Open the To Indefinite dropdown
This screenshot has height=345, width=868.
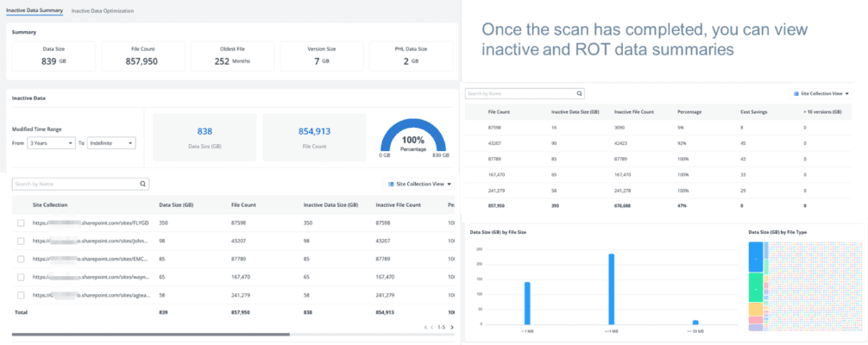111,143
